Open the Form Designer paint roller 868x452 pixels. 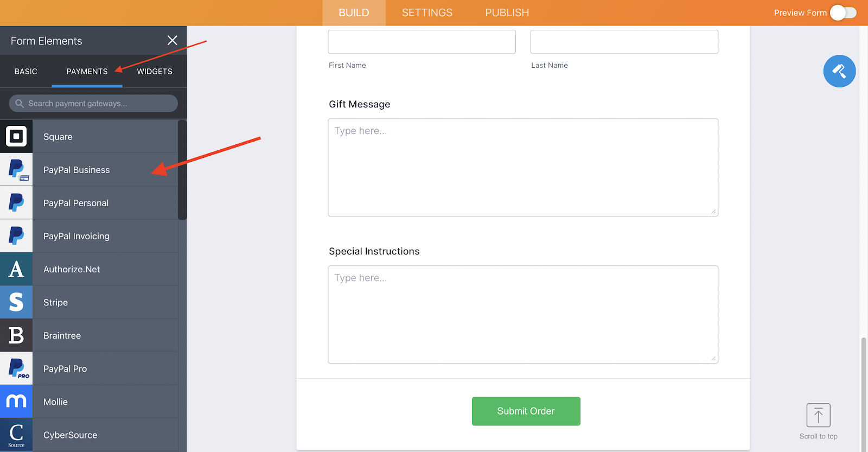[x=839, y=71]
